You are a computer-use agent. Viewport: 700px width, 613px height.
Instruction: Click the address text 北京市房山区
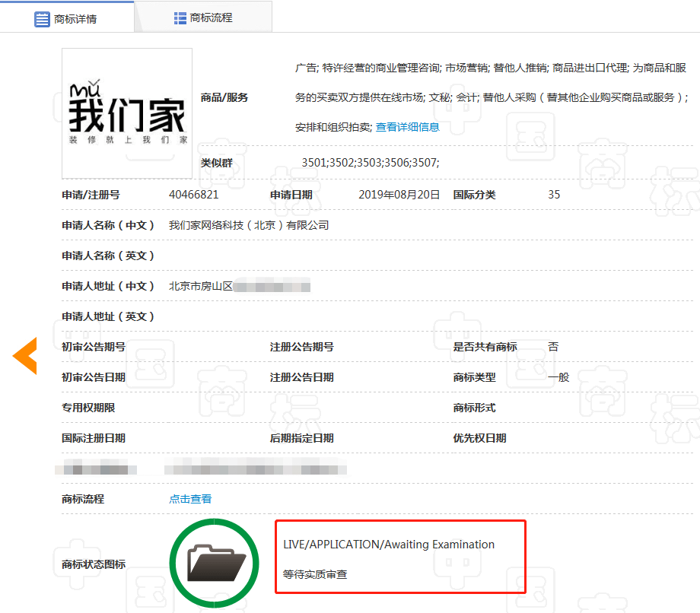point(201,286)
